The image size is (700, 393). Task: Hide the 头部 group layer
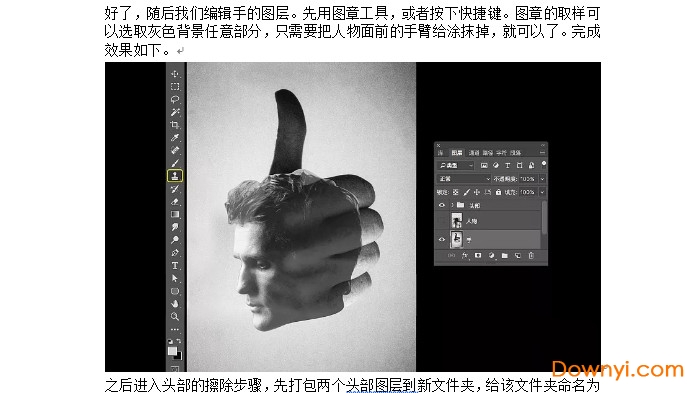(442, 205)
